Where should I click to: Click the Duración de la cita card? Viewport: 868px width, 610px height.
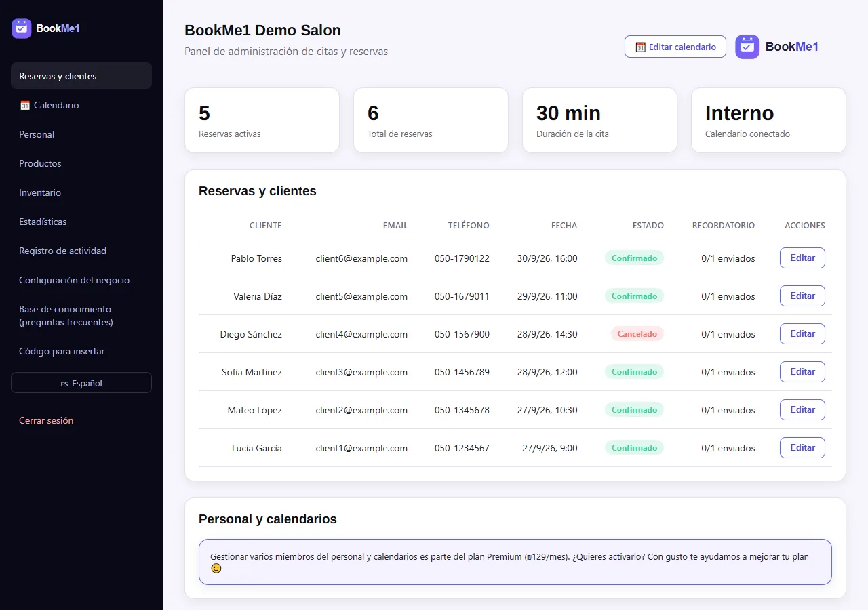(599, 120)
